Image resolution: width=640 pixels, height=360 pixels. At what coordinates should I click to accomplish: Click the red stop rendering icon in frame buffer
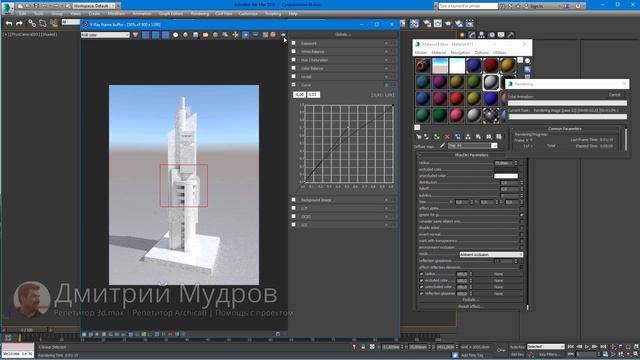coord(273,35)
